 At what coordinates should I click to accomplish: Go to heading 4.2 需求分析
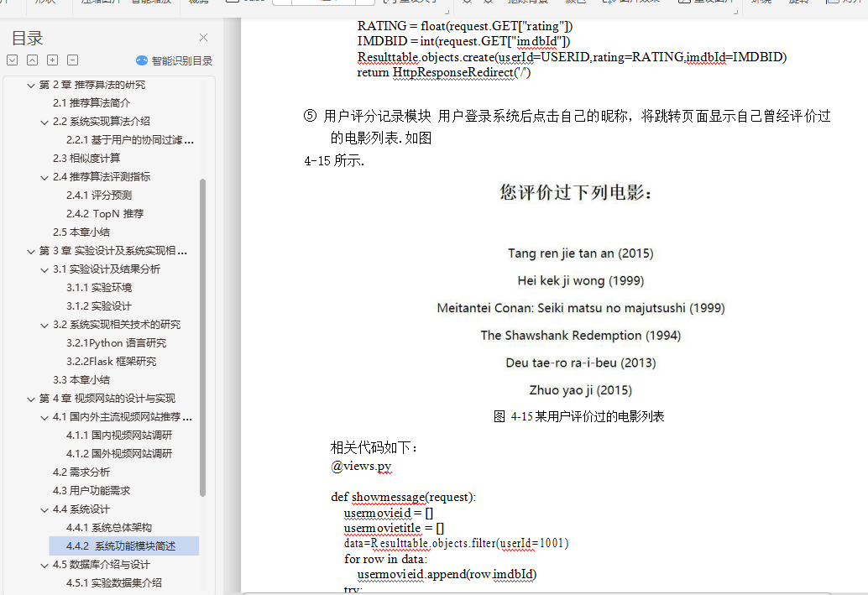(81, 472)
